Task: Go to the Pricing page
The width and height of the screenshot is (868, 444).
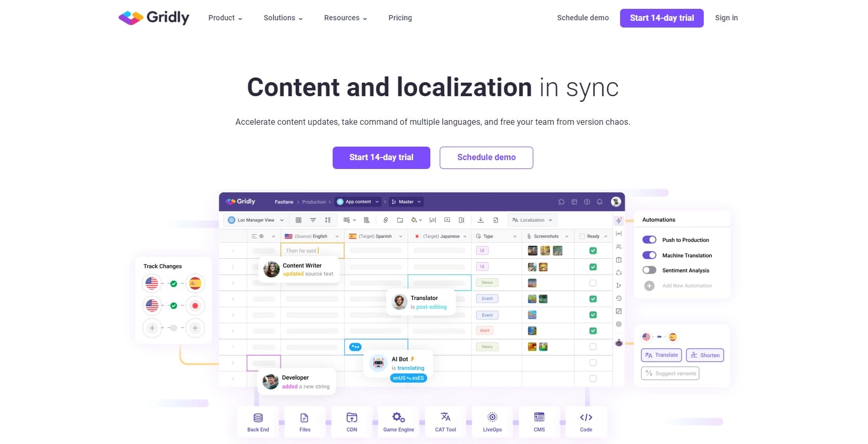Action: coord(400,18)
